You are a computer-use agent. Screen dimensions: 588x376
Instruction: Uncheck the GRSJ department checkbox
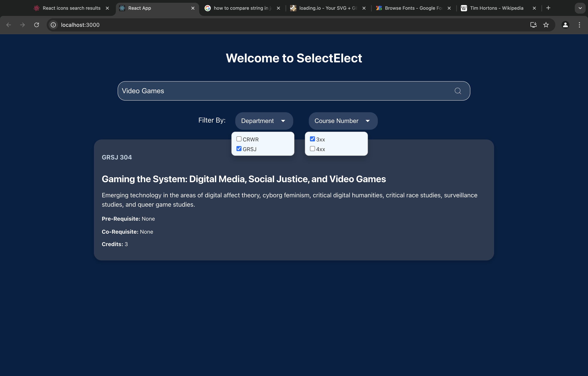(239, 149)
